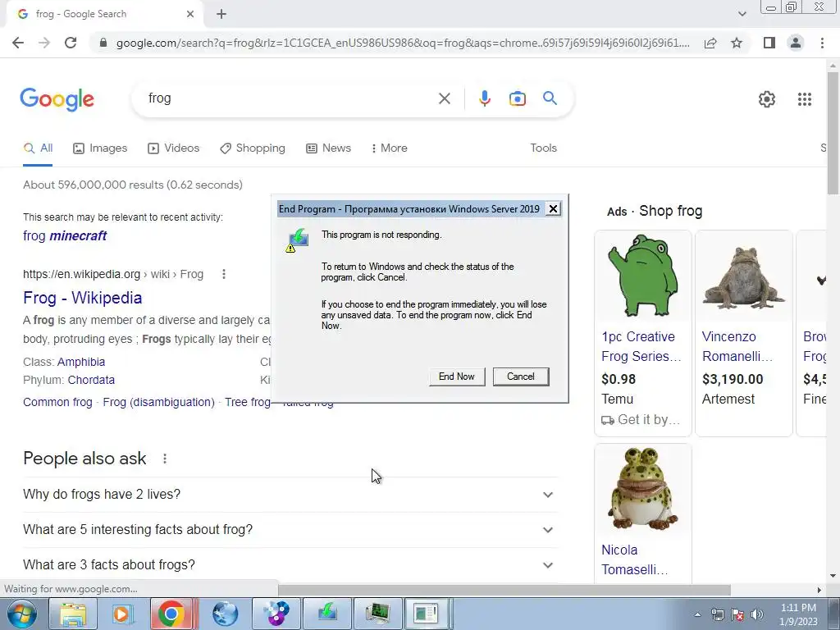Reload the page with the refresh icon
The height and width of the screenshot is (630, 840).
(71, 43)
